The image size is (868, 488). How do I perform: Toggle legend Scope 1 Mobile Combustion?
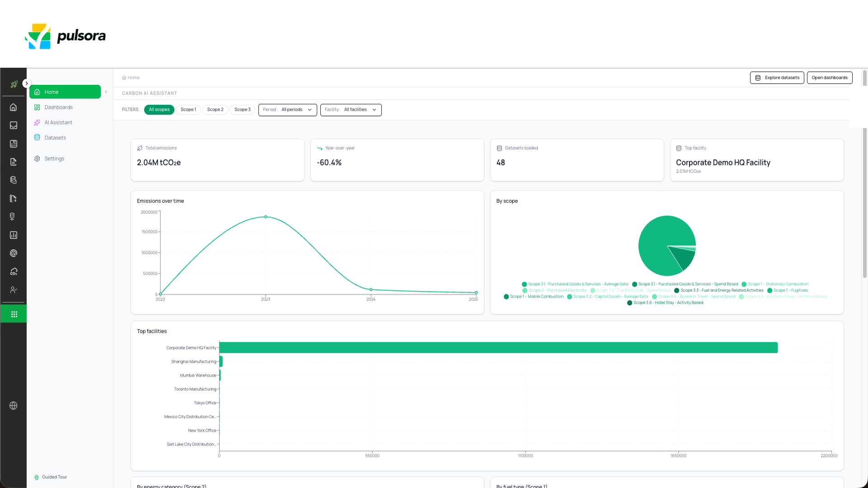(534, 297)
